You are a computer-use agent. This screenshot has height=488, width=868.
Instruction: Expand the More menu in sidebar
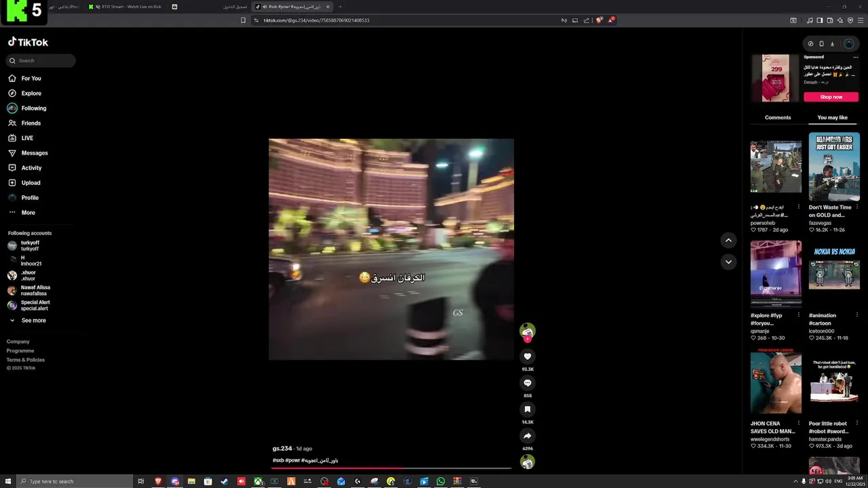click(28, 213)
